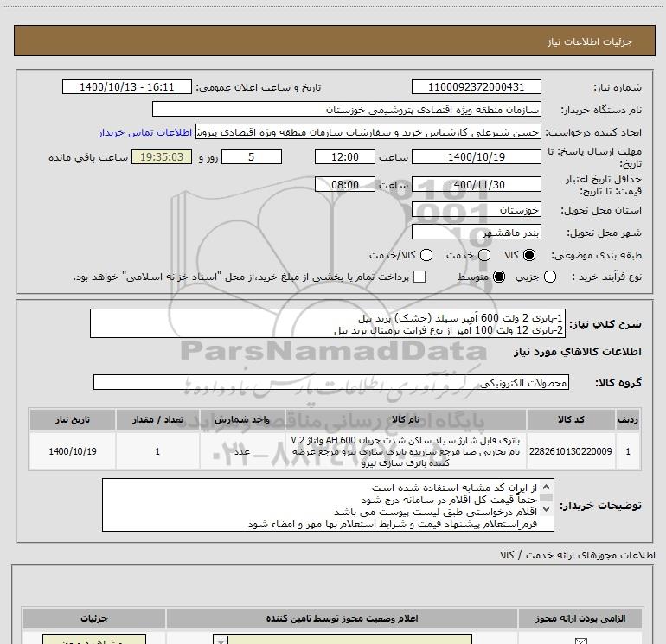The width and height of the screenshot is (666, 644).
Task: Click remaining time 19:35:03 field
Action: 162,156
